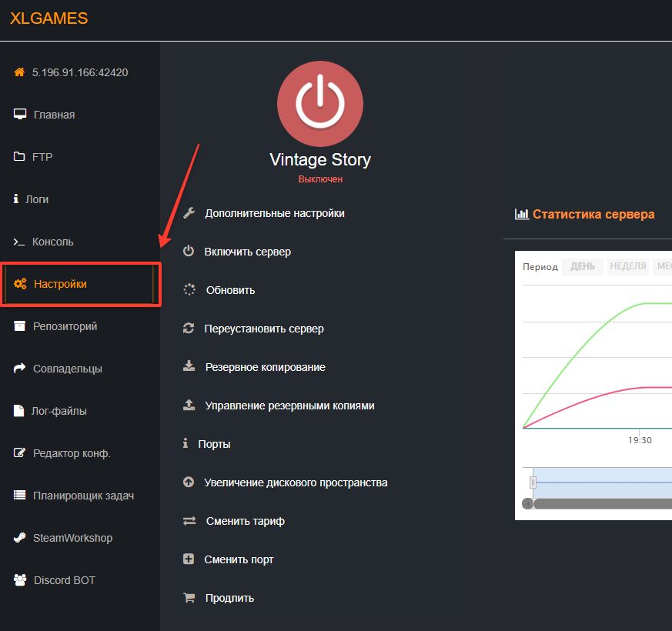The width and height of the screenshot is (672, 631).
Task: Switch chart period to НЕДЕЛЯ
Action: [x=627, y=267]
